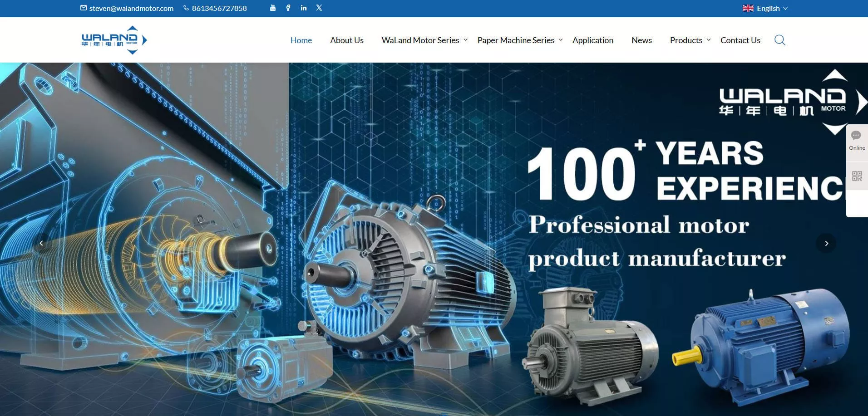Open the X (Twitter) social icon
868x416 pixels.
point(319,8)
